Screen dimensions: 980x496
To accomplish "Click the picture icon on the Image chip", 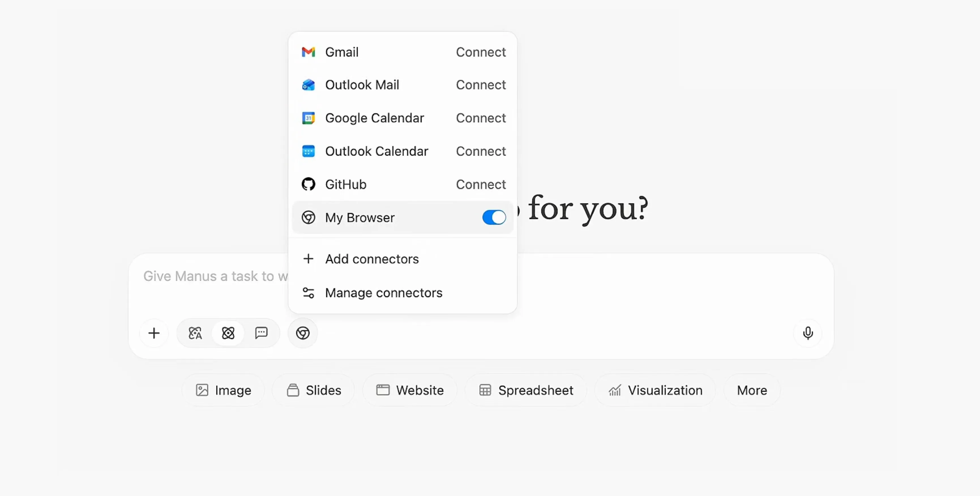I will [202, 390].
